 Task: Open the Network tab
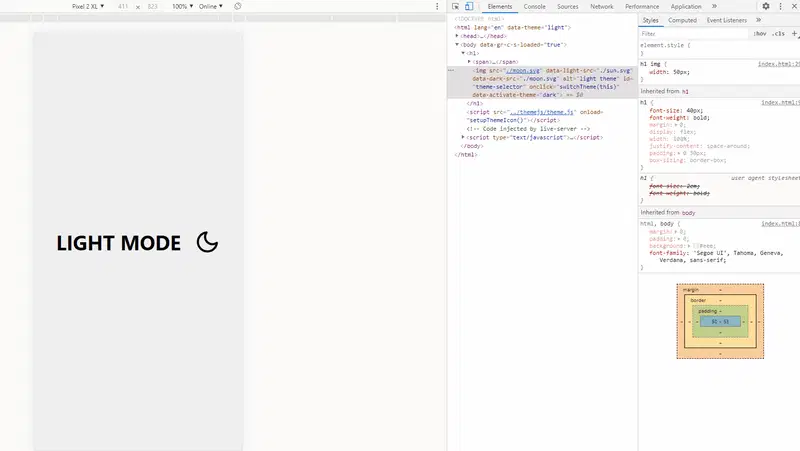(x=602, y=7)
